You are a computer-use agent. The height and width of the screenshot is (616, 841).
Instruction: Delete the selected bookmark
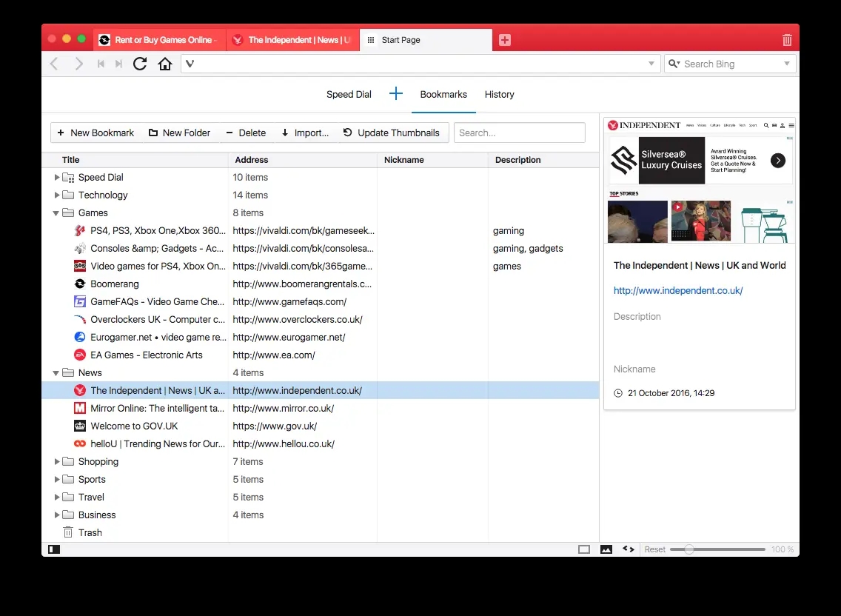[246, 133]
